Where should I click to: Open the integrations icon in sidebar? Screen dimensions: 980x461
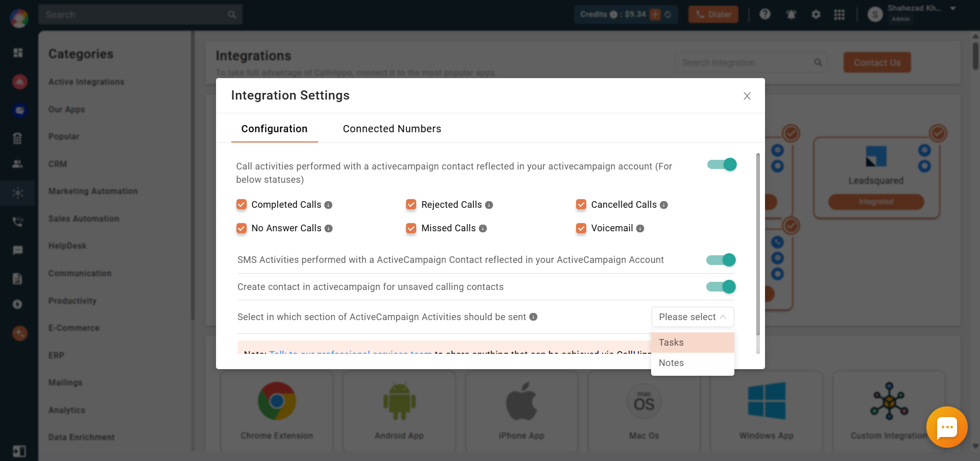click(18, 193)
